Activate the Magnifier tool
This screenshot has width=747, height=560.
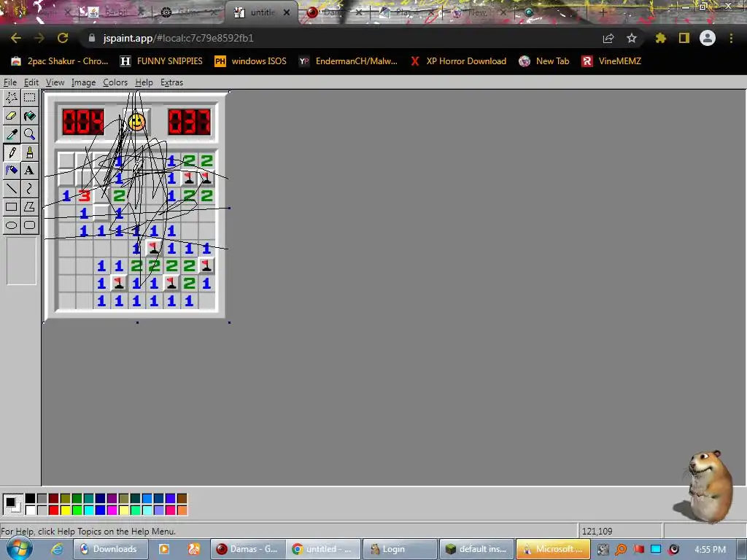click(x=29, y=134)
